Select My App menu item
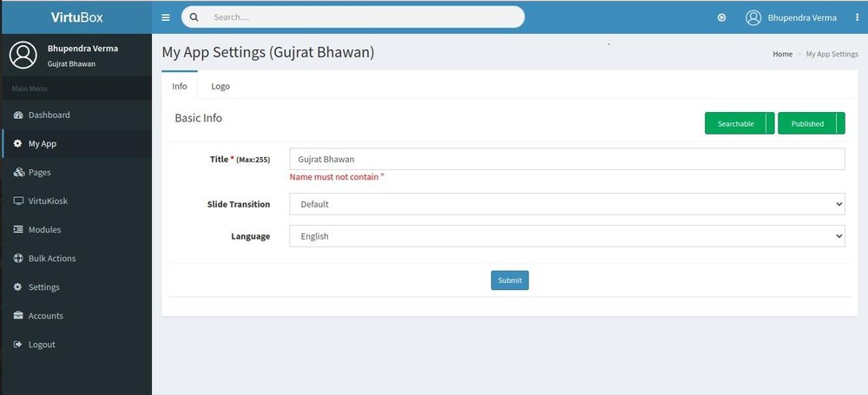 tap(77, 143)
